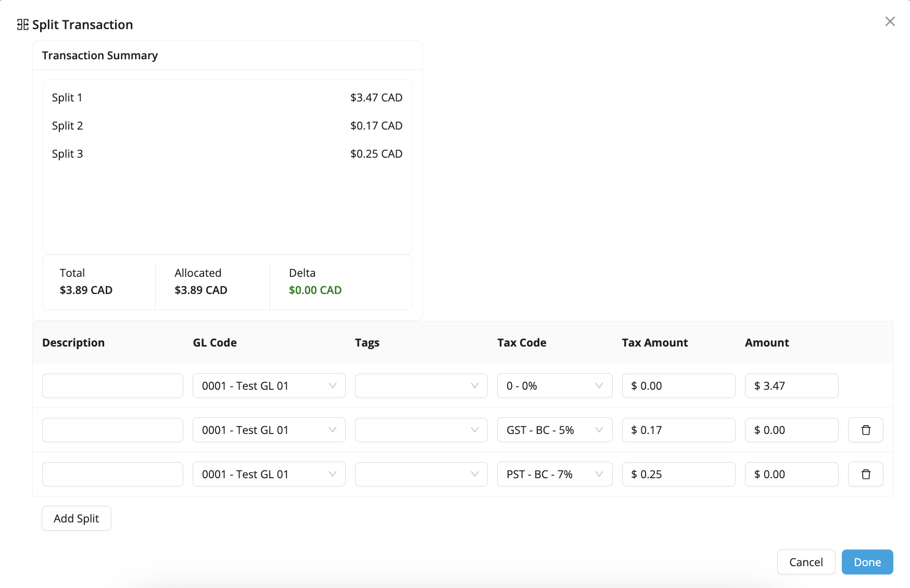Open GL Code dropdown in second split row

click(269, 430)
